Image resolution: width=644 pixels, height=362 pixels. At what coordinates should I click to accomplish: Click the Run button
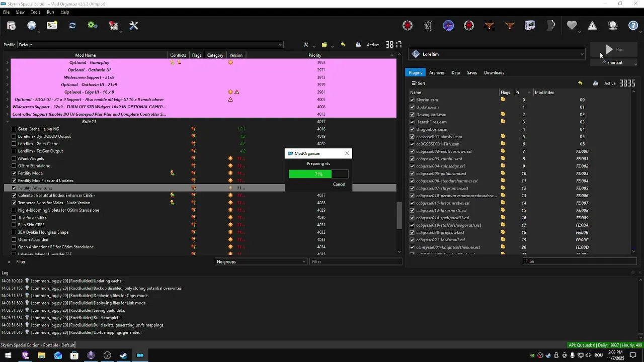614,49
